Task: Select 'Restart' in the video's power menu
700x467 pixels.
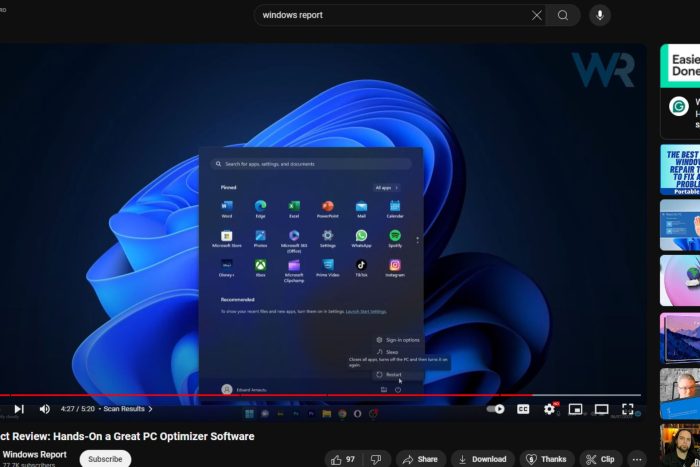Action: point(389,375)
